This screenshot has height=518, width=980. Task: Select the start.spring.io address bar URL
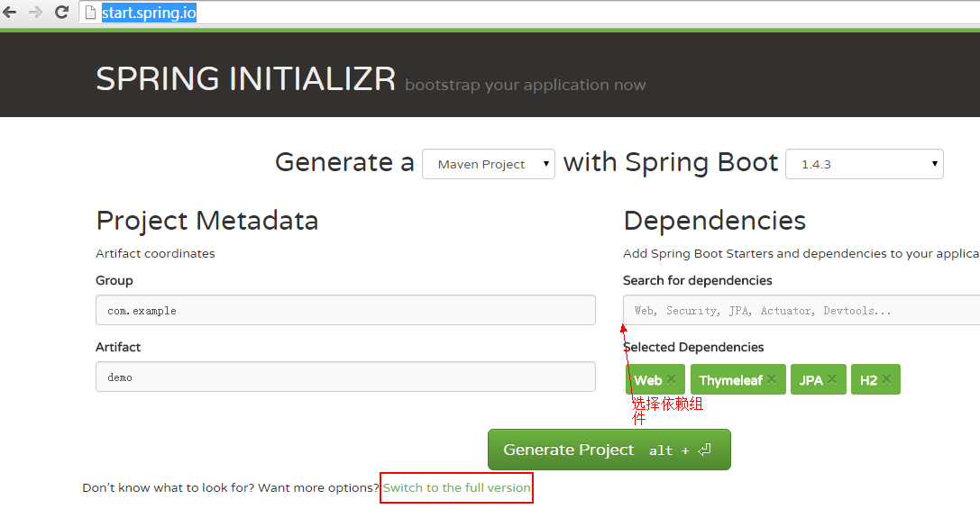[x=149, y=13]
